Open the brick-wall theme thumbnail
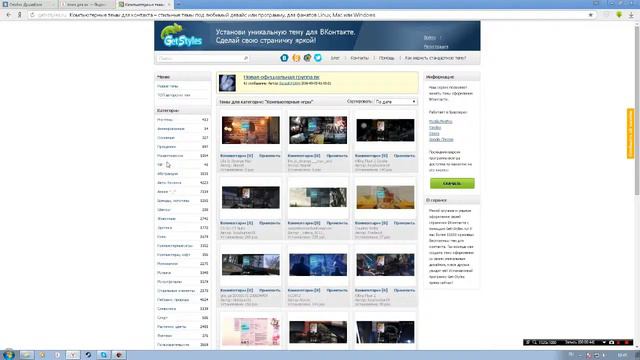The image size is (640, 360). (x=251, y=130)
